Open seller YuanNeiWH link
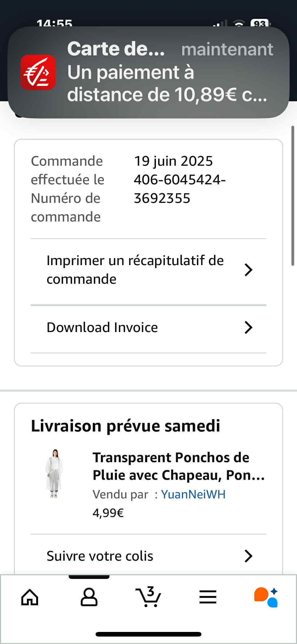The height and width of the screenshot is (644, 297). pos(193,494)
